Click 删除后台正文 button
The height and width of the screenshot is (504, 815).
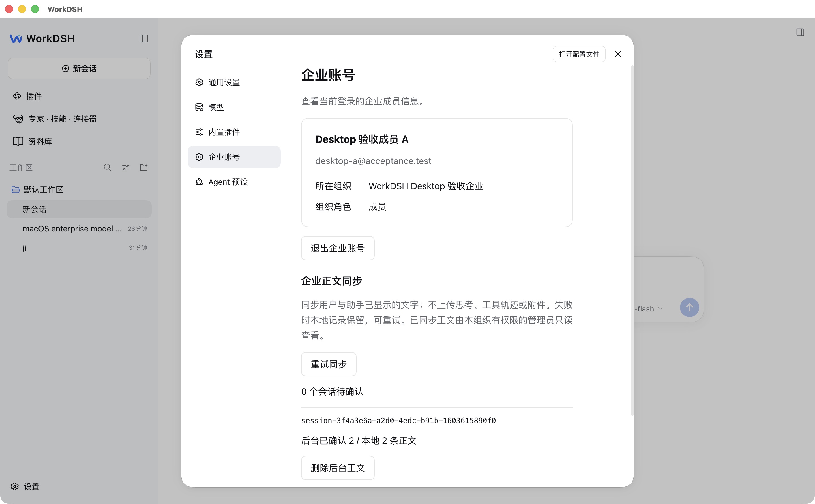pos(338,468)
